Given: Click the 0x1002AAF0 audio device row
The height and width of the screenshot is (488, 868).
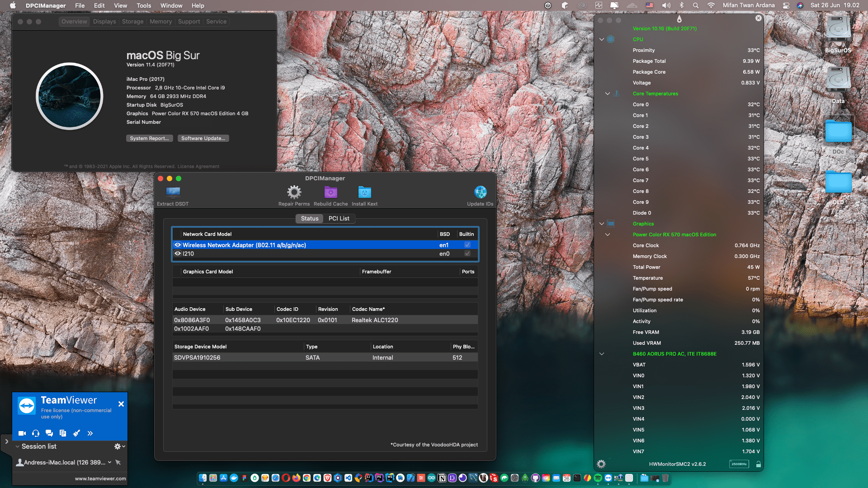Looking at the screenshot, I should tap(325, 328).
